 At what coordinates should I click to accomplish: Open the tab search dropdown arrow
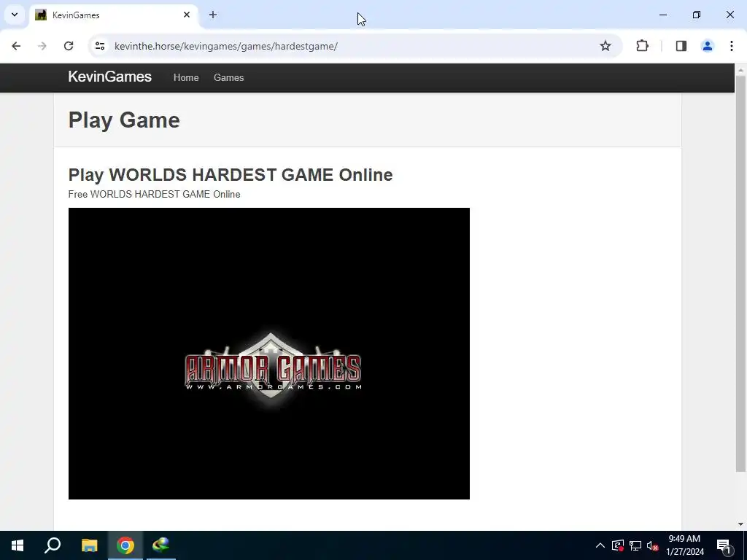pyautogui.click(x=15, y=15)
